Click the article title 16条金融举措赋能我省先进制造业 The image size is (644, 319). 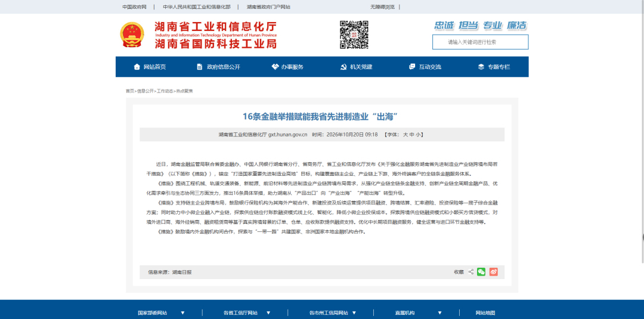[321, 117]
